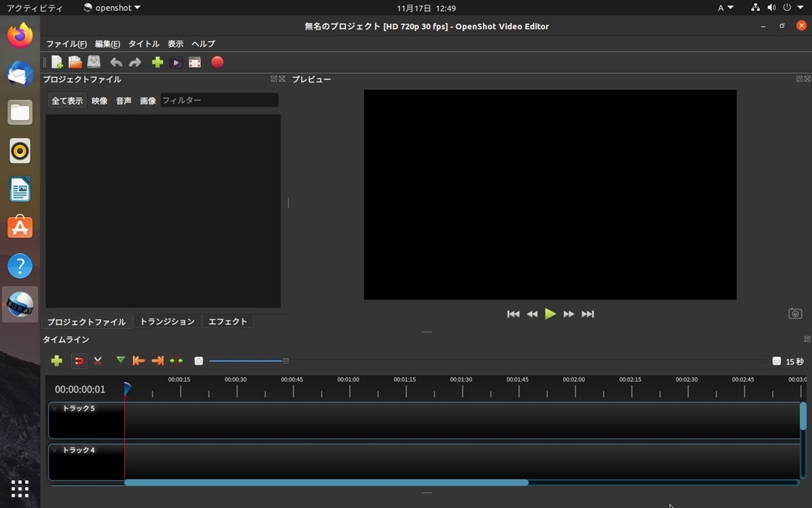The image size is (812, 508).
Task: Launch Firefox from the dock
Action: pos(20,35)
